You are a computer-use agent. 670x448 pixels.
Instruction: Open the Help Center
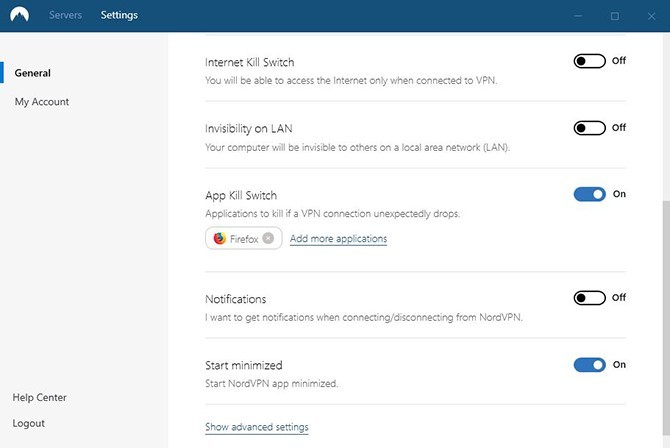click(x=39, y=398)
